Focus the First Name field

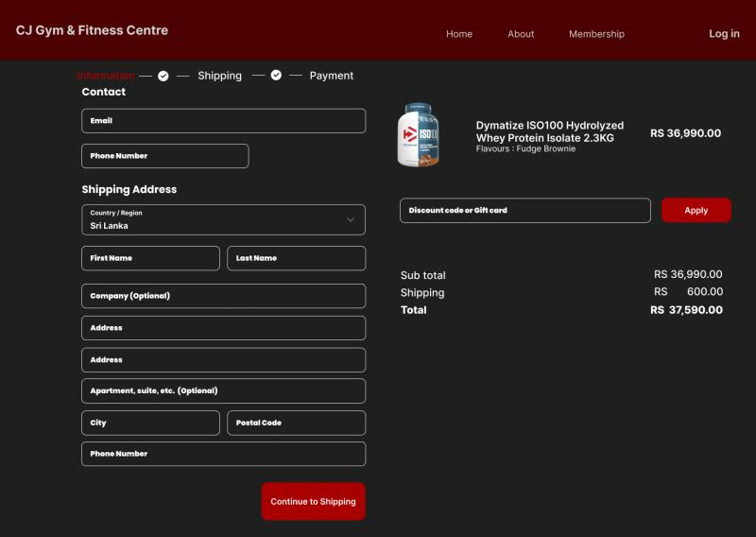tap(150, 258)
